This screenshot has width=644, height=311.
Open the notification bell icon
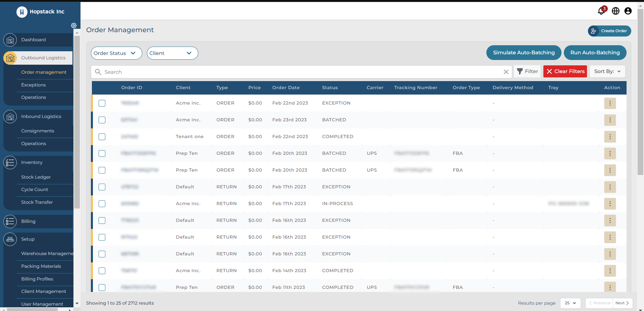(601, 11)
